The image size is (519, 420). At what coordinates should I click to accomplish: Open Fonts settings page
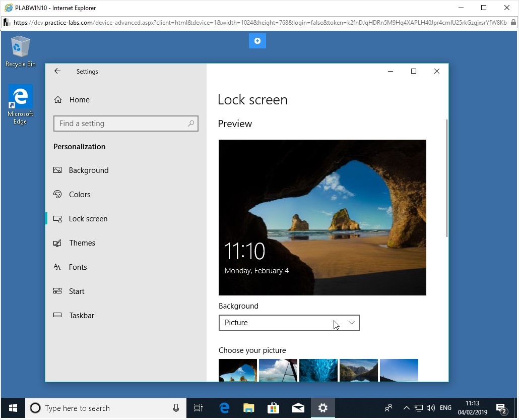click(70, 267)
